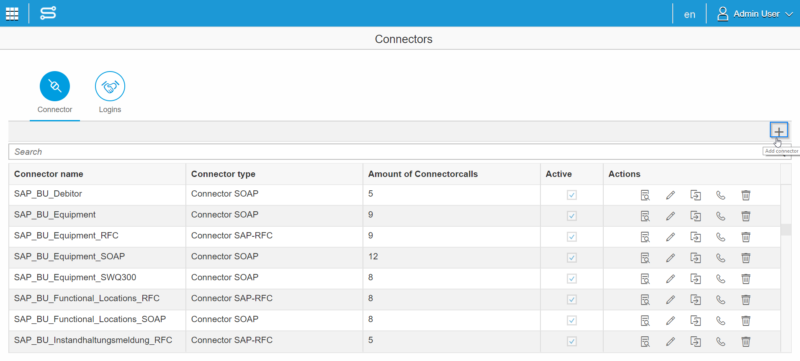Export SAP_BU_Instandhaltungsmeldung_RFC using arrow icon
The height and width of the screenshot is (361, 800).
point(695,342)
